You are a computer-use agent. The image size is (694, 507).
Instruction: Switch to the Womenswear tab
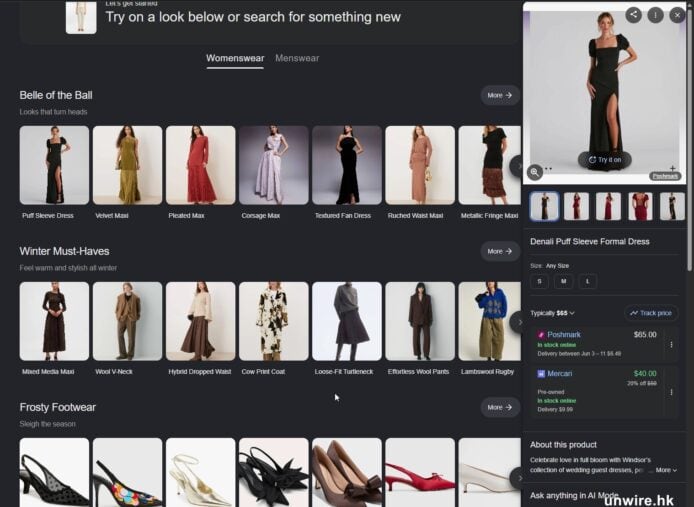pos(235,58)
